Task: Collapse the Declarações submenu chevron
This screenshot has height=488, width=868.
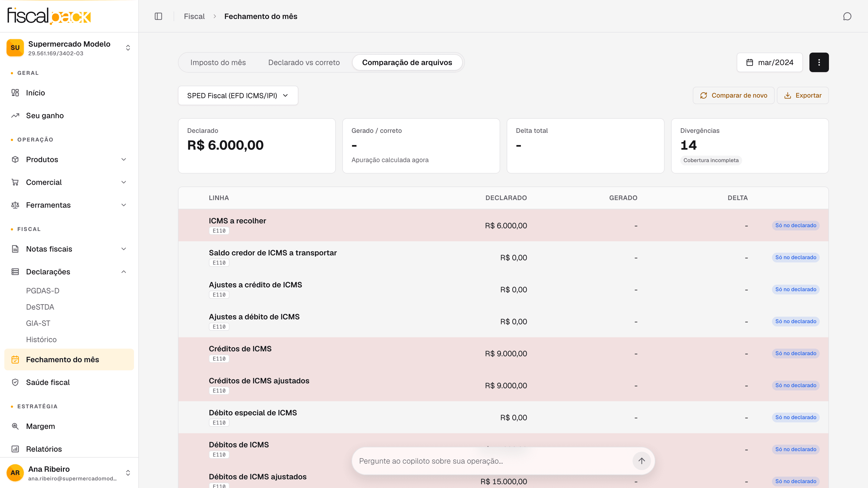Action: (124, 271)
